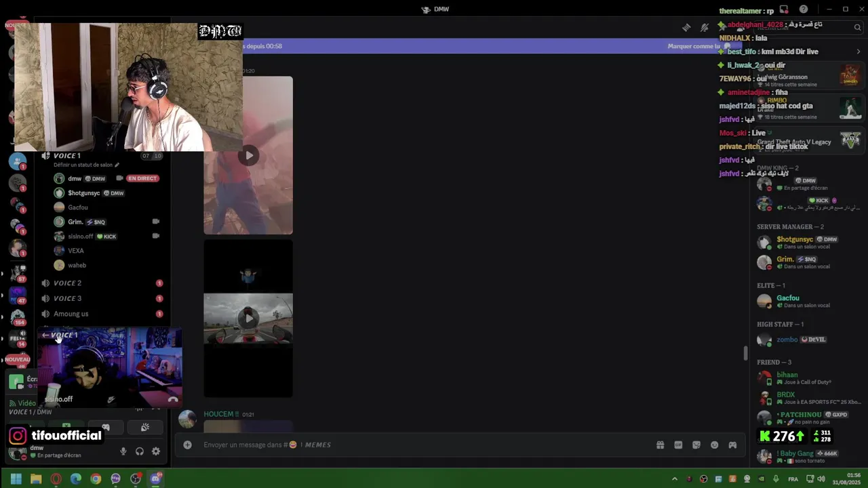
Task: Expand the activity panel chevron arrow
Action: tap(858, 52)
